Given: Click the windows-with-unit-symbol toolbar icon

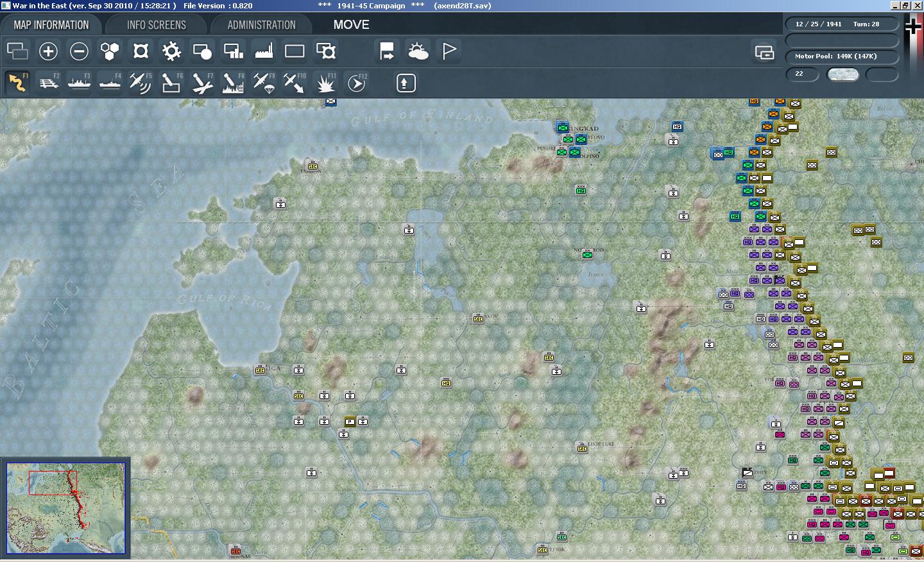Looking at the screenshot, I should [325, 51].
